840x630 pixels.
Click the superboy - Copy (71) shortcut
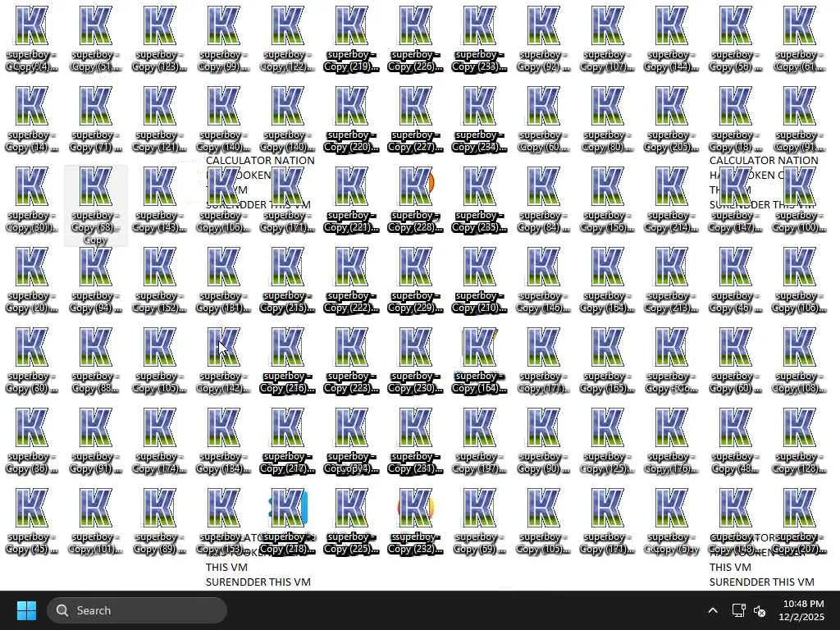point(96,119)
